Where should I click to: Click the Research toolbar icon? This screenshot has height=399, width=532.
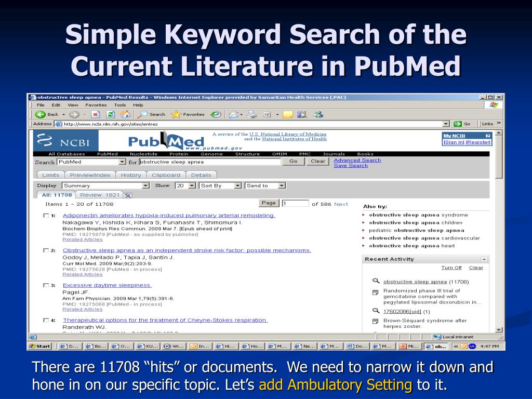[302, 115]
